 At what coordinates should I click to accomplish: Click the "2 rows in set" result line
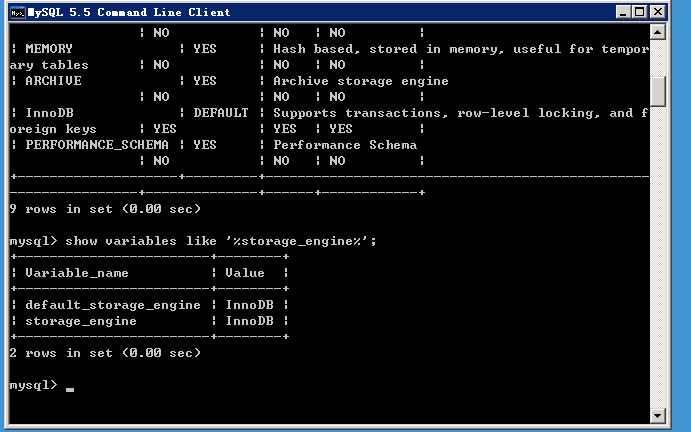[105, 353]
